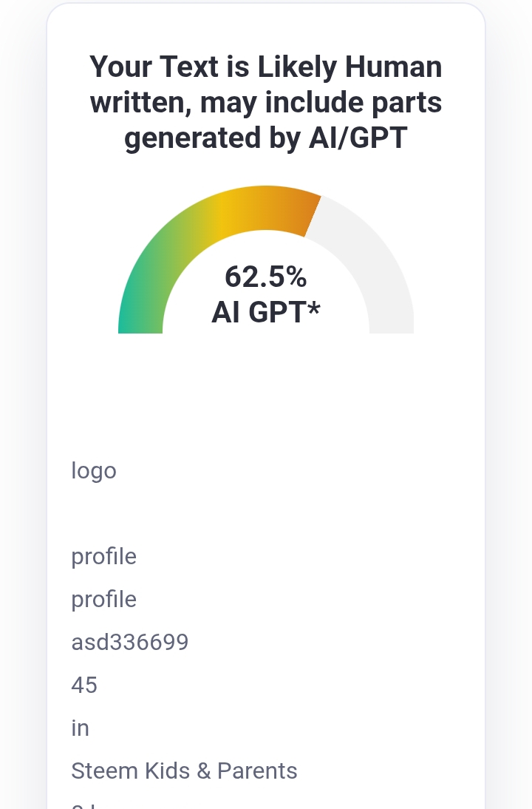Select the first "profile" text line
The width and height of the screenshot is (532, 809).
pos(103,557)
